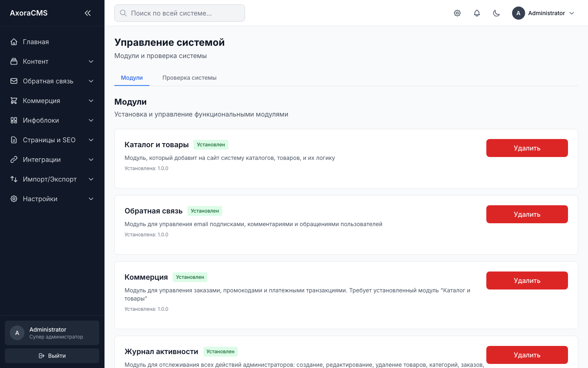
Task: Open the Проверка системы tab
Action: (x=189, y=78)
